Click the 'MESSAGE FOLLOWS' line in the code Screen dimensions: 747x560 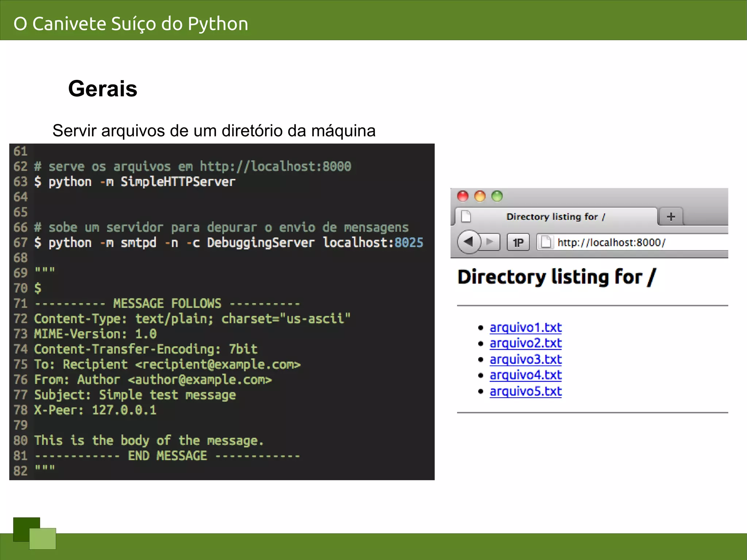(167, 304)
